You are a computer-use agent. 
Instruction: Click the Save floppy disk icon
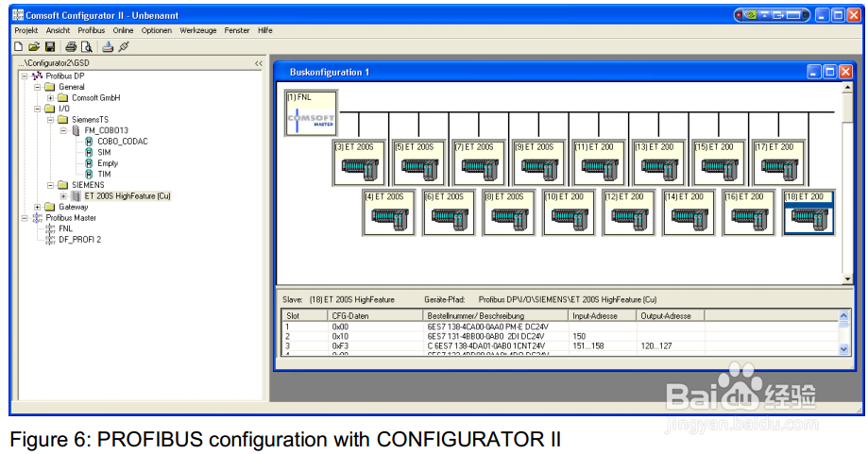[x=50, y=47]
